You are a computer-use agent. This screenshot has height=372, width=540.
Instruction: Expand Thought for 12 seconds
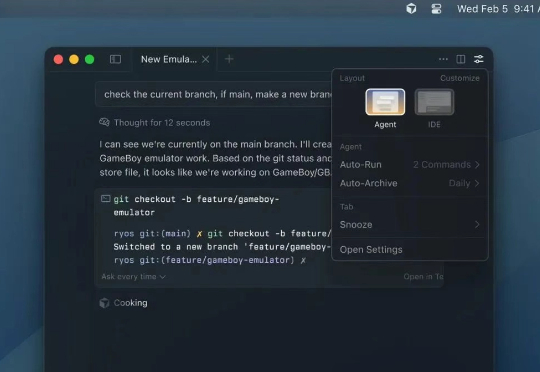(x=162, y=123)
